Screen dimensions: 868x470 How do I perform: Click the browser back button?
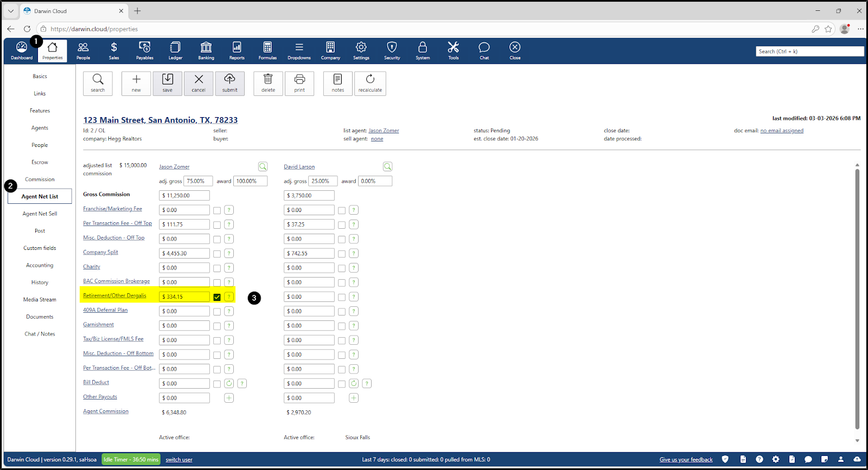coord(11,29)
